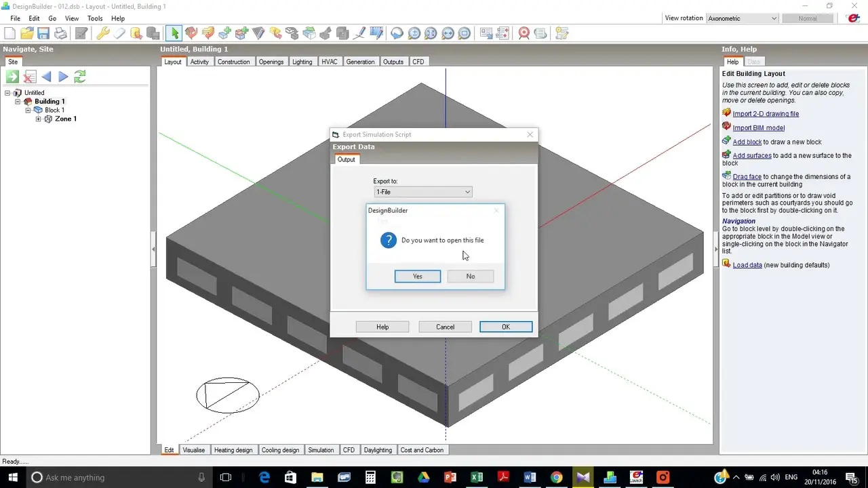The image size is (868, 488).
Task: Click the green arrow icon in Navigate panel
Action: (x=13, y=77)
